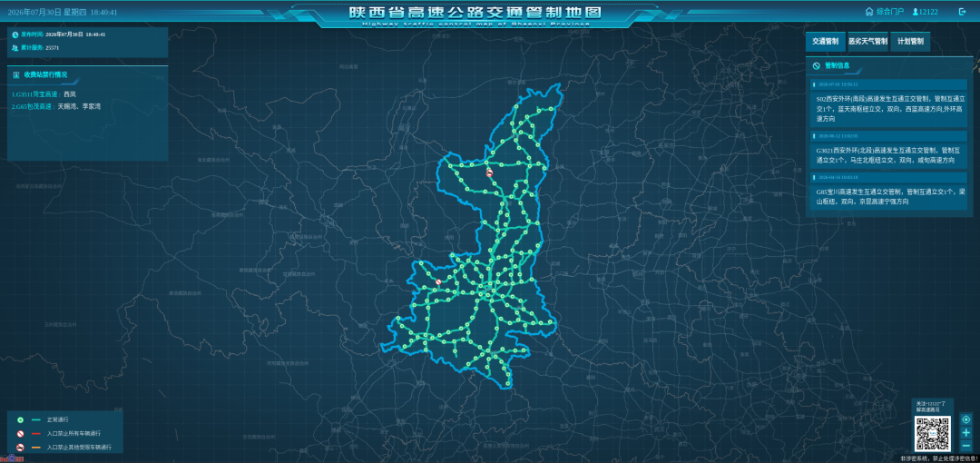Click the orange 受限车辆 legend line swatch
Viewport: 980px width, 463px height.
[x=35, y=448]
